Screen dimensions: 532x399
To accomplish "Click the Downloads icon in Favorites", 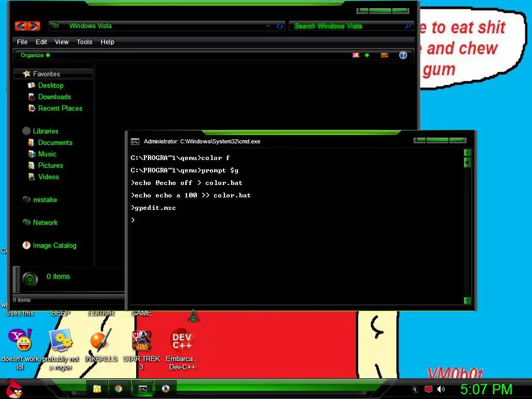I will (x=32, y=97).
